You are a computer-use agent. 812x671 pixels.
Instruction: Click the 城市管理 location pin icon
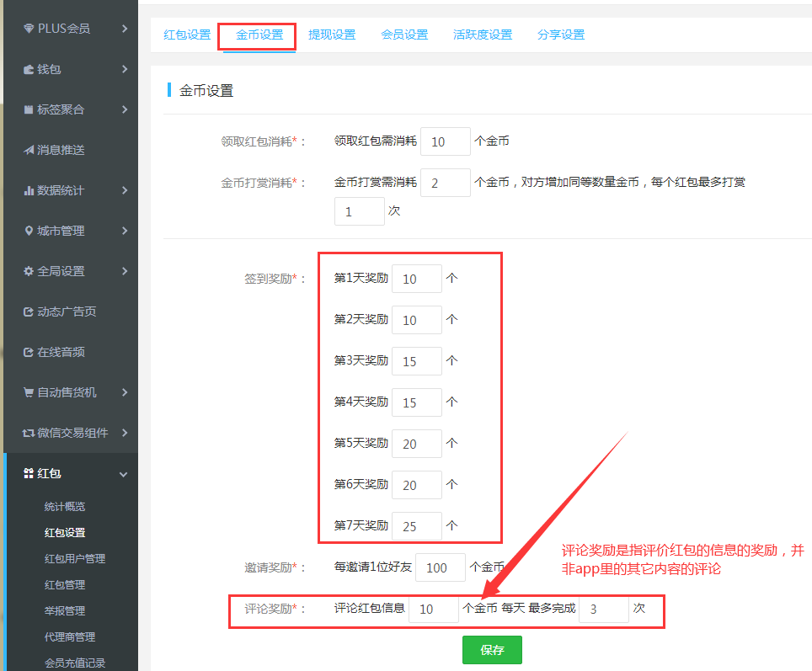tap(29, 231)
